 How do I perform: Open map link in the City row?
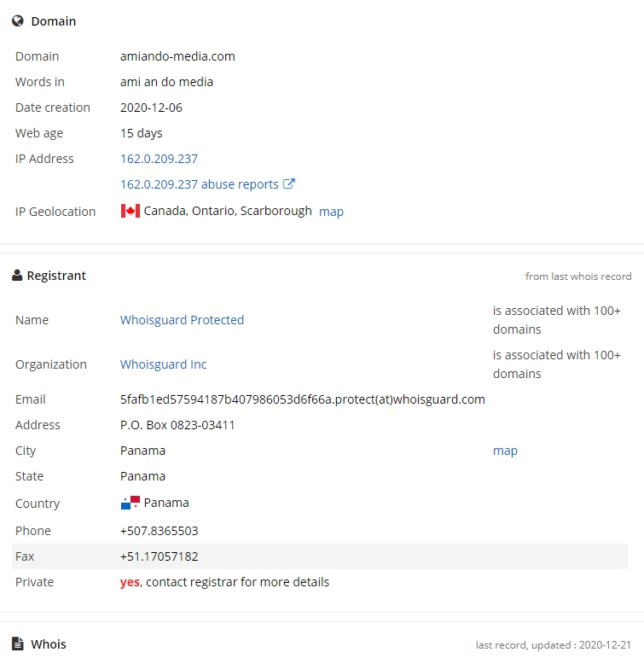tap(505, 451)
